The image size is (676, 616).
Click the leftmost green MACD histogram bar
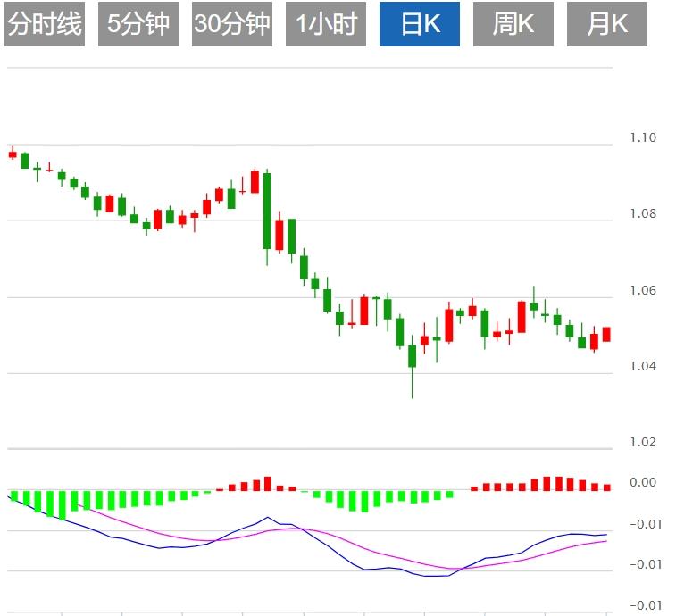[x=13, y=495]
